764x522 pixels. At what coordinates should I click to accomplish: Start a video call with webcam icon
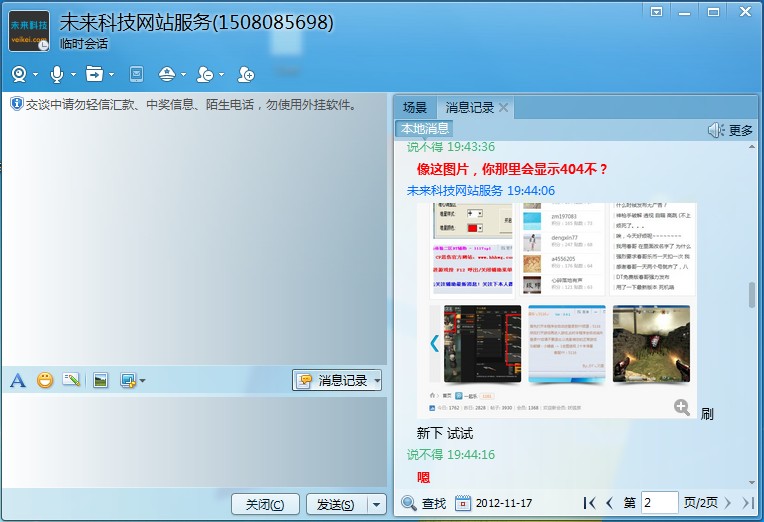19,74
